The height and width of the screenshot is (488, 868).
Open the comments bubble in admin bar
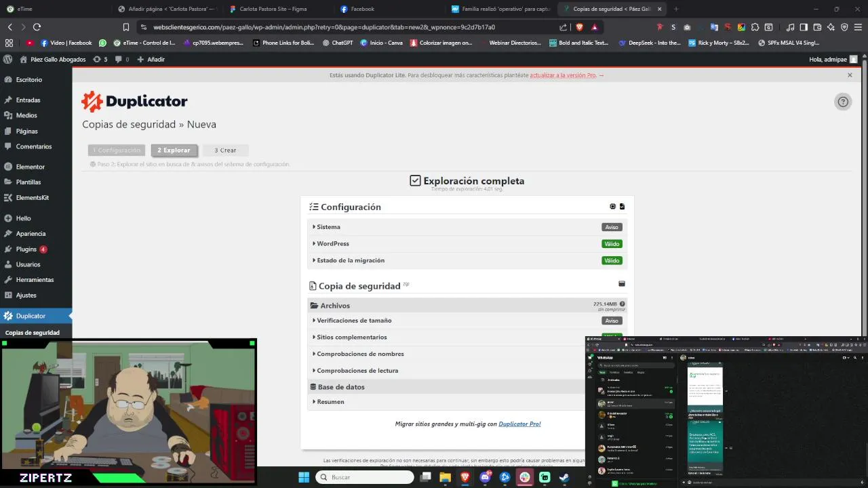tap(122, 59)
